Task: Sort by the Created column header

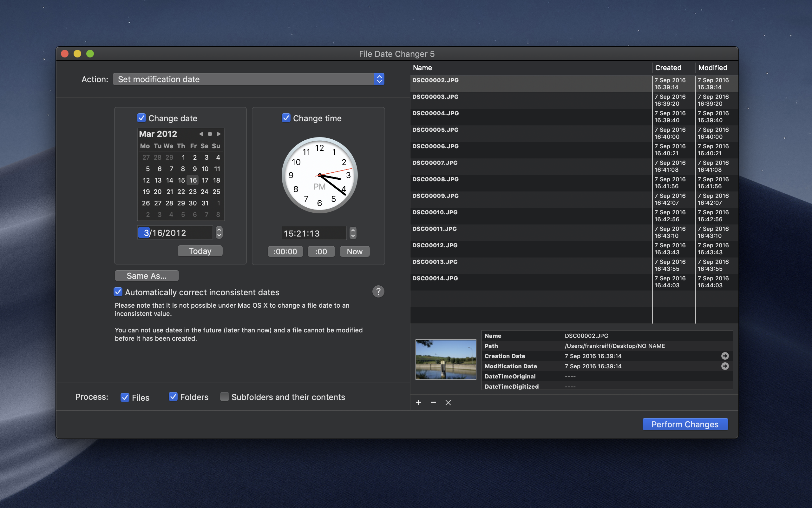Action: [673, 68]
